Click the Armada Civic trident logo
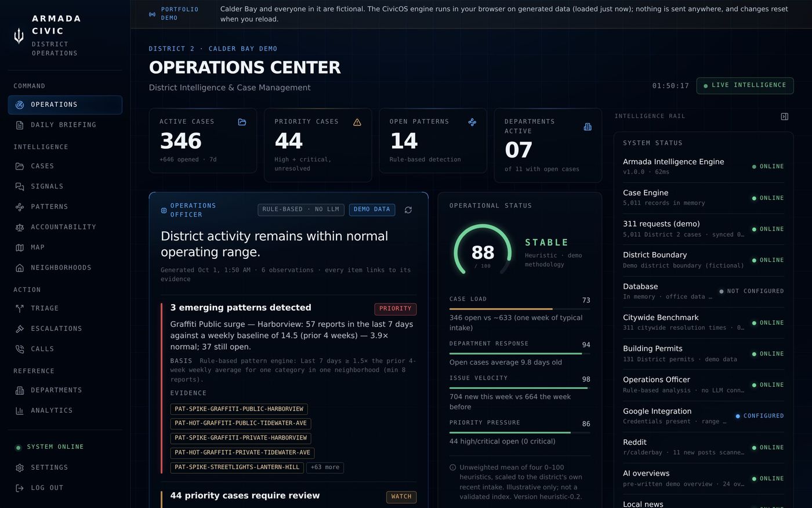Screen dimensions: 812x508 (19, 36)
